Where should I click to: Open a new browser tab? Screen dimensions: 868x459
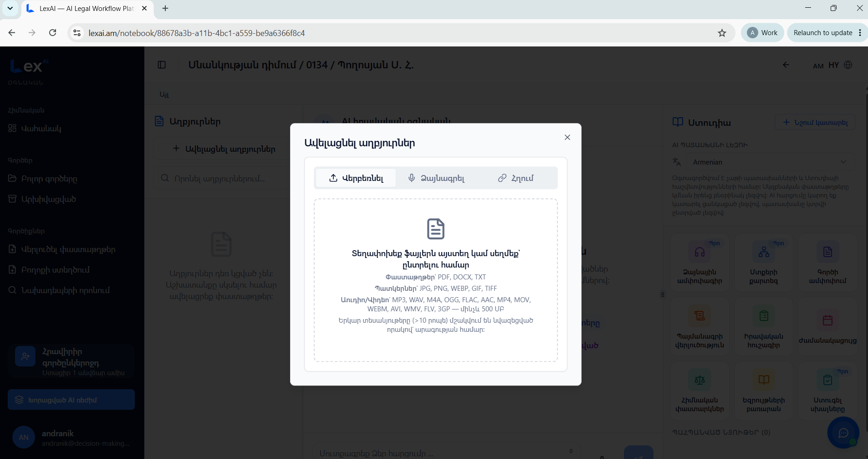pyautogui.click(x=165, y=8)
